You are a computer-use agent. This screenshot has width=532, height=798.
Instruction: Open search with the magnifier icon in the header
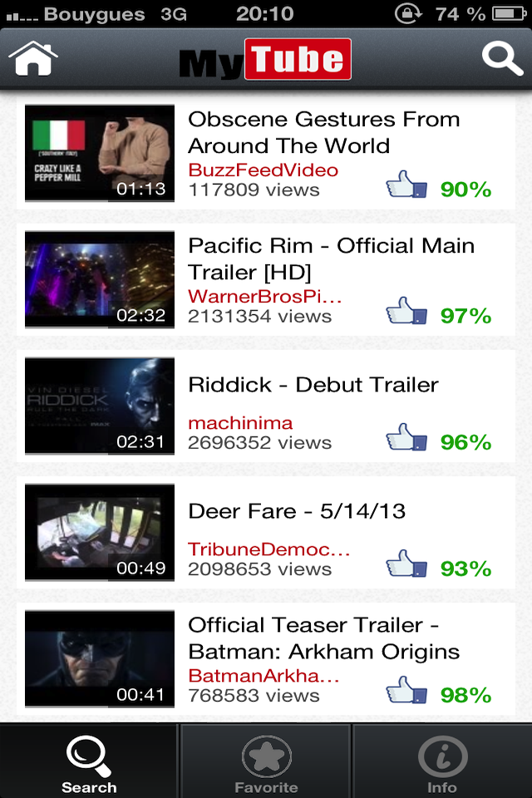point(502,59)
